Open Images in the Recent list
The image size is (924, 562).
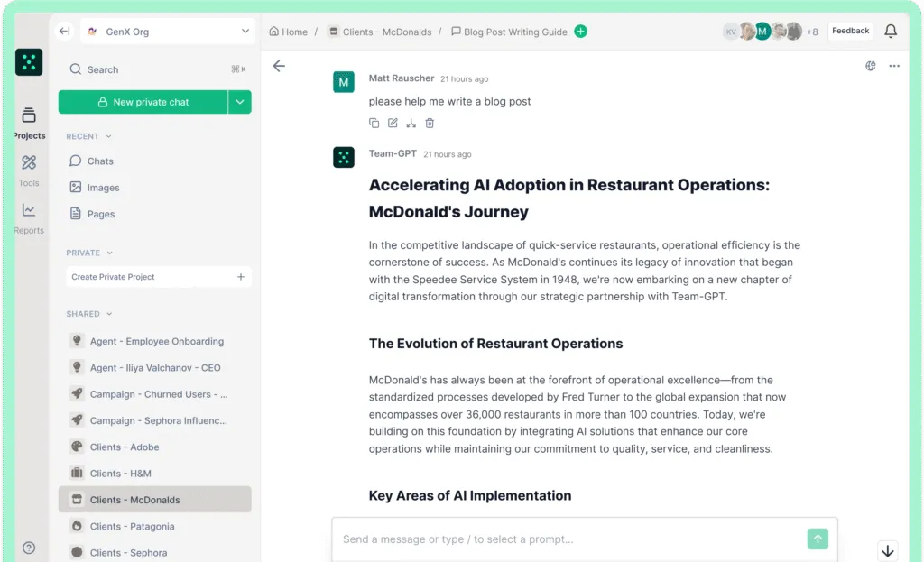click(x=95, y=188)
